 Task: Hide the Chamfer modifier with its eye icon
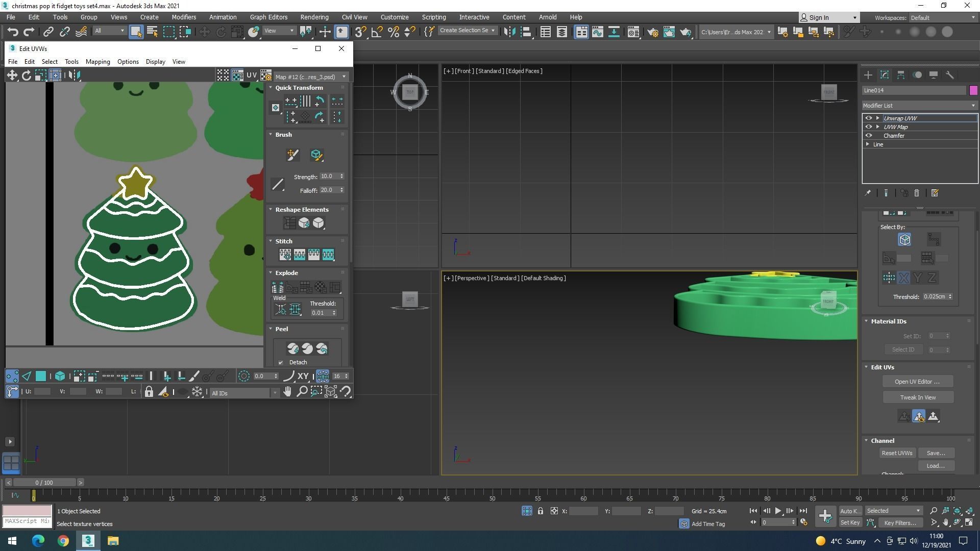(x=869, y=136)
